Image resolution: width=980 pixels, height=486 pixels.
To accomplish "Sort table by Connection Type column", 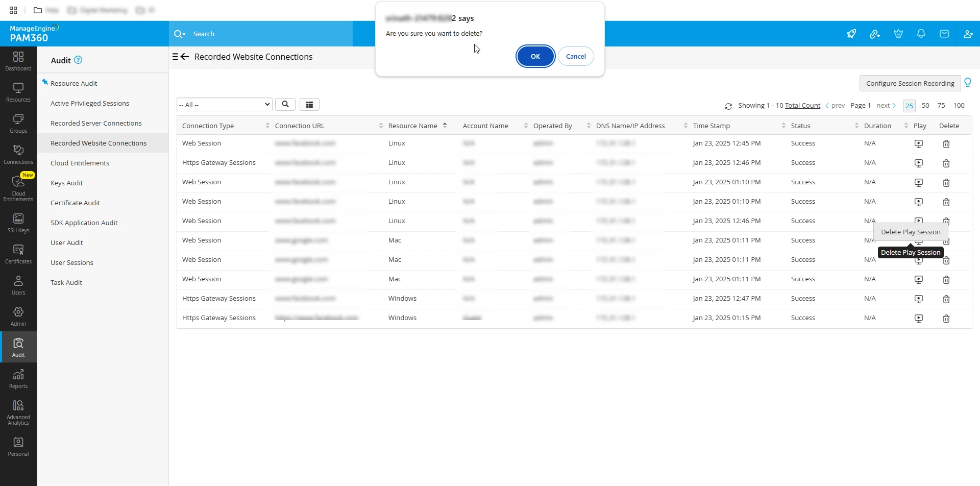I will click(x=208, y=126).
